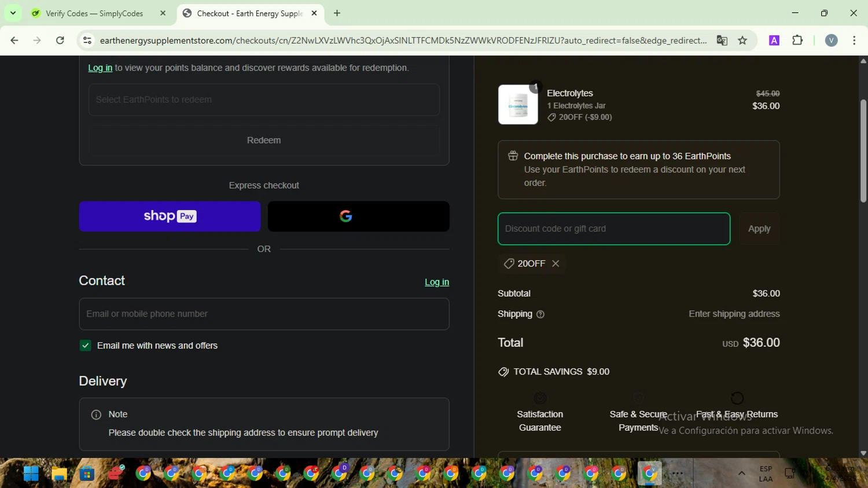Click Satisfaction Guarantee badge icon
The width and height of the screenshot is (868, 488).
pos(540,398)
